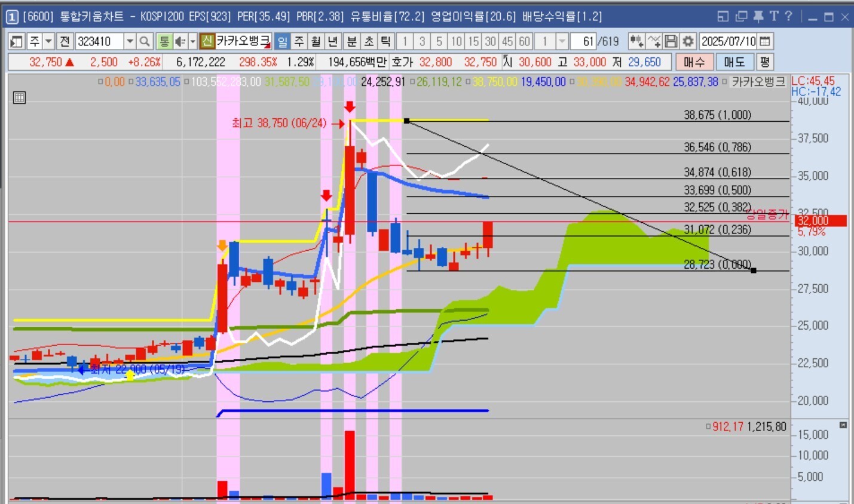The image size is (854, 504).
Task: Select the 일 daily period
Action: (283, 41)
